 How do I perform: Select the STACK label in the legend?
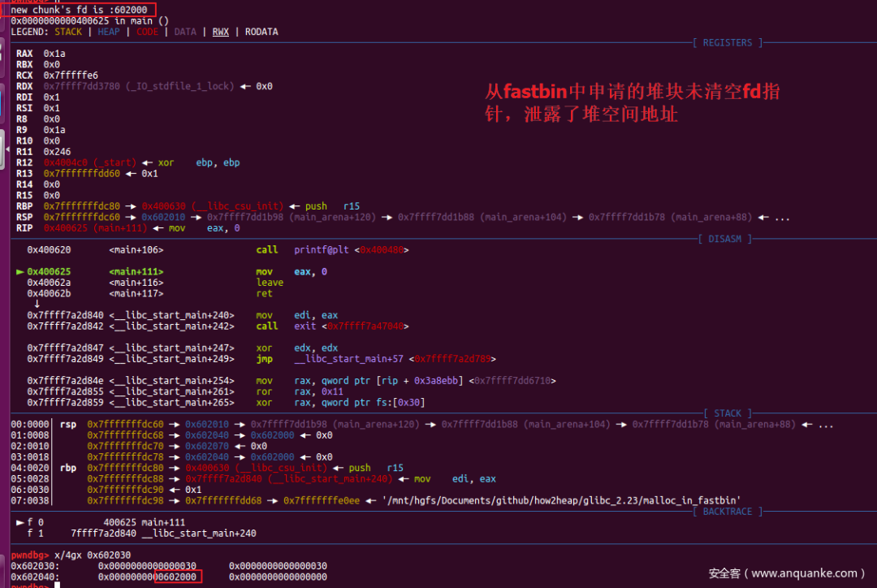68,32
